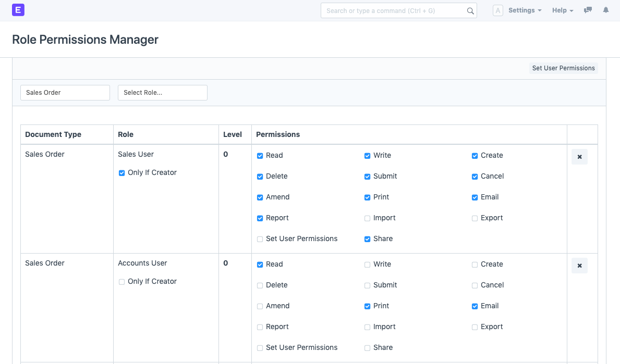The height and width of the screenshot is (364, 620).
Task: Open the chat messages icon
Action: (588, 10)
